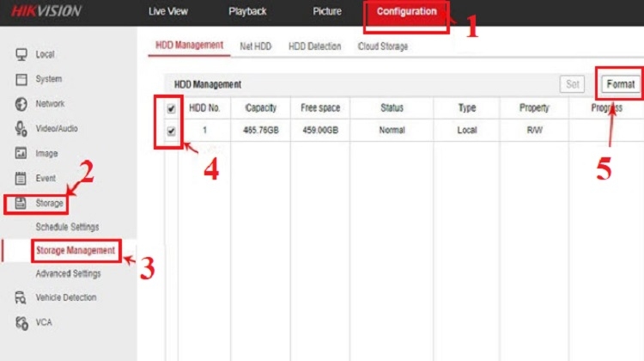Click the Property column header

[x=534, y=108]
